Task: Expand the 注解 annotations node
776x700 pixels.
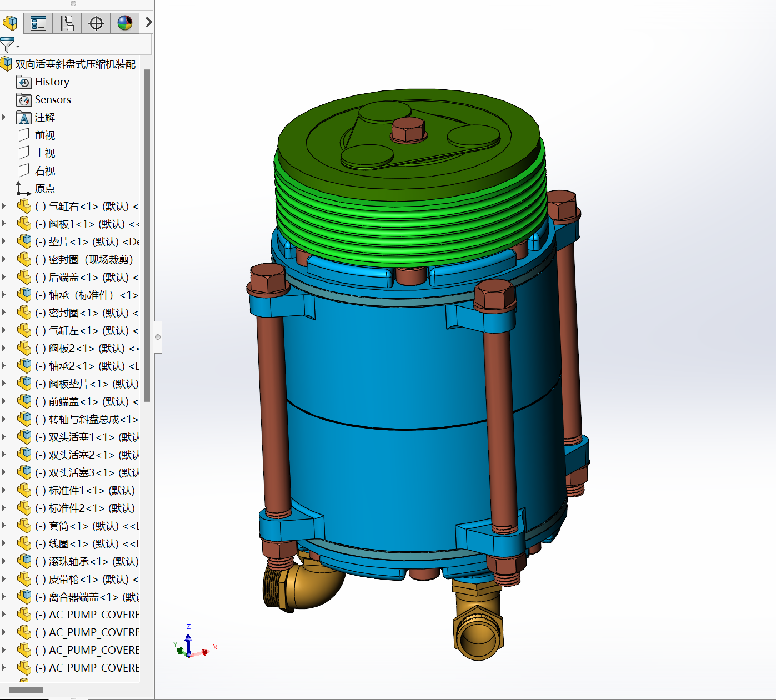Action: [4, 117]
